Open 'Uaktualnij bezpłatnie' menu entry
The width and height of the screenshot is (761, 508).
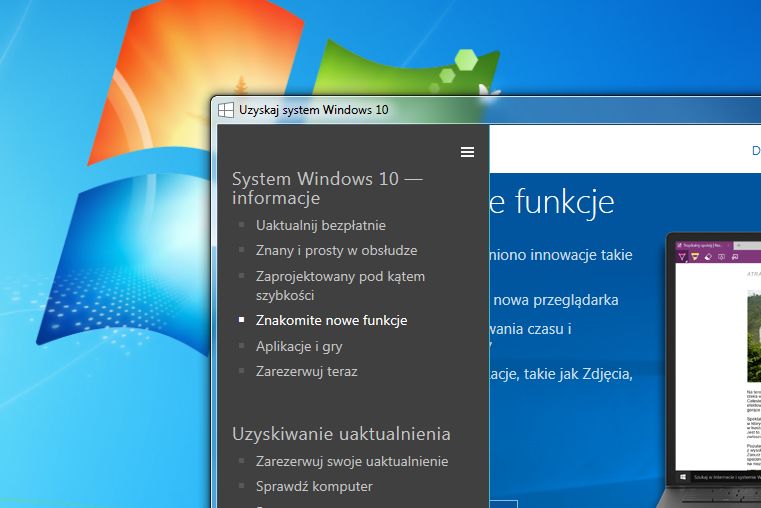coord(321,226)
